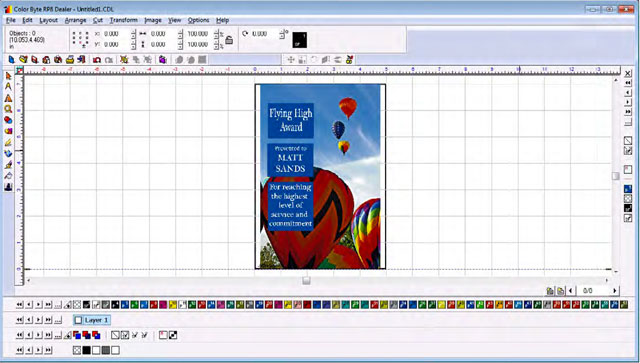Viewport: 640px width, 363px height.
Task: Open the Transform menu
Action: (124, 20)
